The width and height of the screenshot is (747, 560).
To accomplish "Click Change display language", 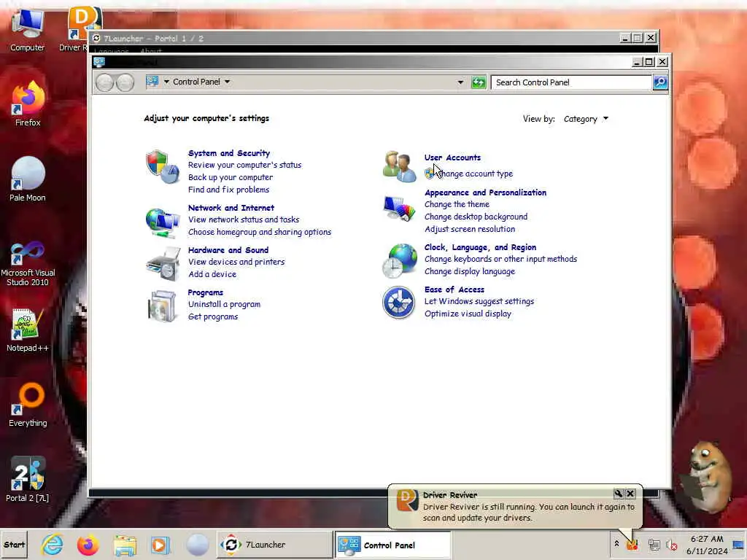I will click(469, 271).
